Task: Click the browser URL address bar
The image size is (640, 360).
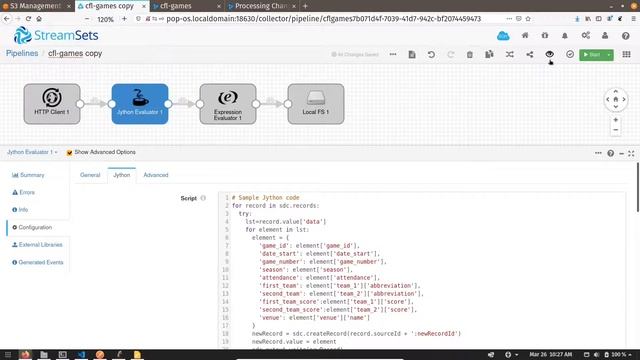Action: pos(324,19)
